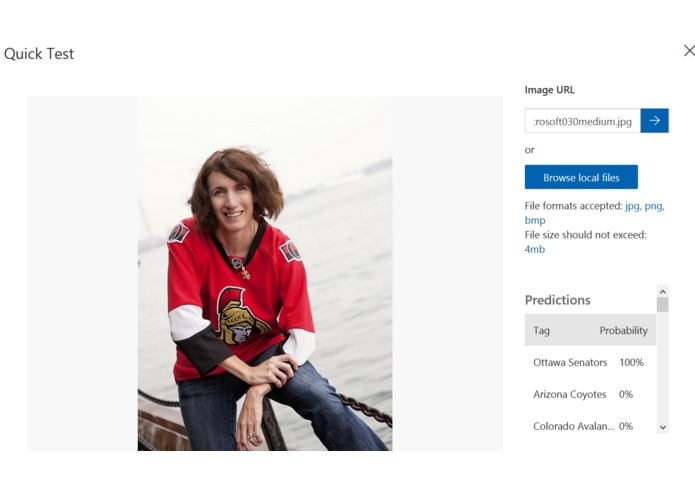Viewport: 695px width, 494px height.
Task: Submit the image URL with arrow button
Action: pos(655,121)
